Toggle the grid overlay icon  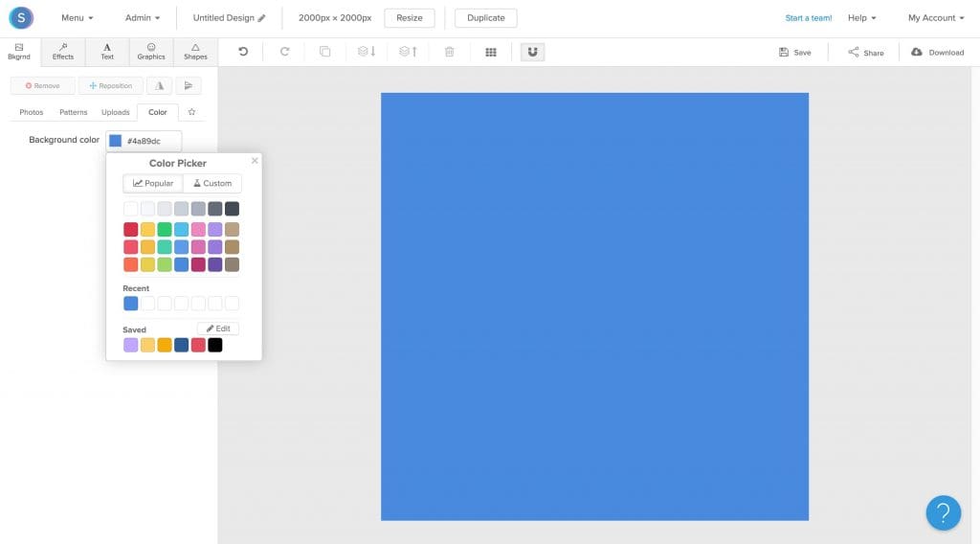tap(491, 53)
